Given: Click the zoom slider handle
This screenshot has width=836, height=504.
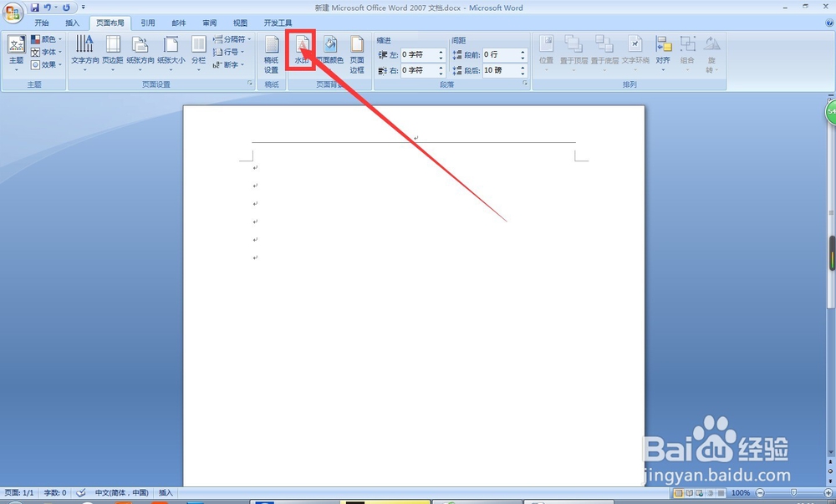Looking at the screenshot, I should [793, 493].
